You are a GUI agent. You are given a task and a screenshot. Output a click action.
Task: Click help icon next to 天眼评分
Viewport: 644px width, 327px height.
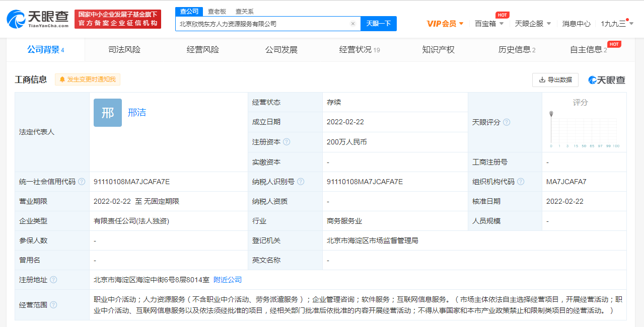507,122
